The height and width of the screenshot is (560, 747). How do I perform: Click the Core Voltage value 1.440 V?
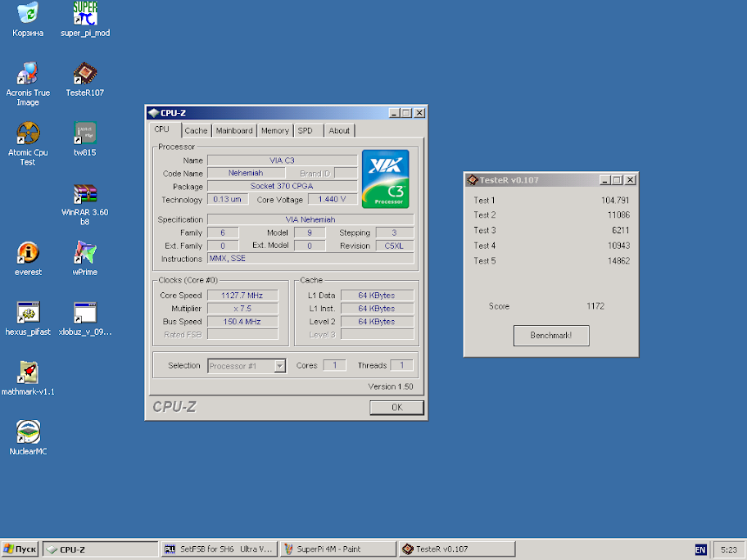333,199
